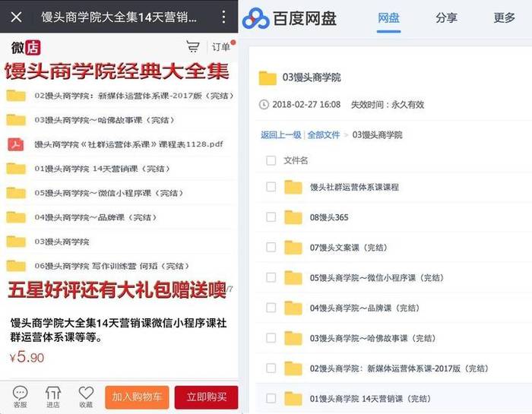Viewport: 532px width, 414px height.
Task: Click 全部文件 breadcrumb link
Action: [x=323, y=135]
